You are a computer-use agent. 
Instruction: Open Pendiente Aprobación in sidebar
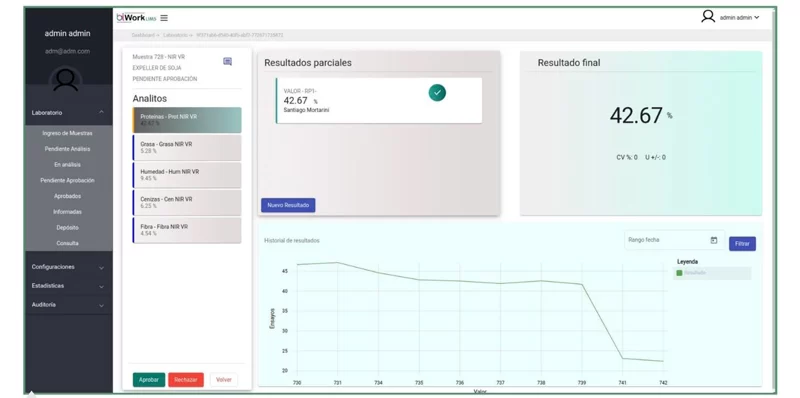(x=67, y=181)
